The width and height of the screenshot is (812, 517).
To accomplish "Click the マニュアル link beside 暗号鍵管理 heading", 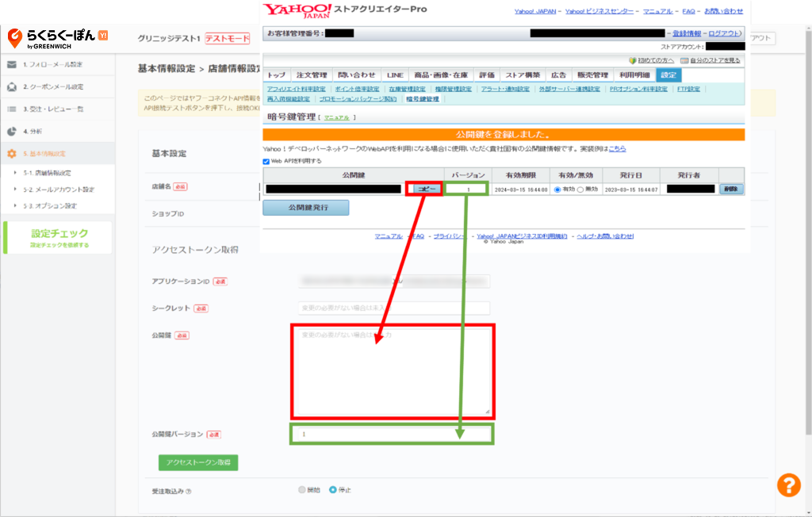I will pyautogui.click(x=336, y=117).
